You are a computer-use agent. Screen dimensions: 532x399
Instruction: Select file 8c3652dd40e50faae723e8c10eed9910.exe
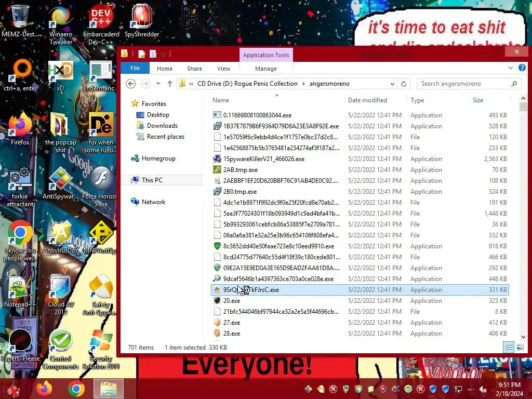tap(360, 246)
